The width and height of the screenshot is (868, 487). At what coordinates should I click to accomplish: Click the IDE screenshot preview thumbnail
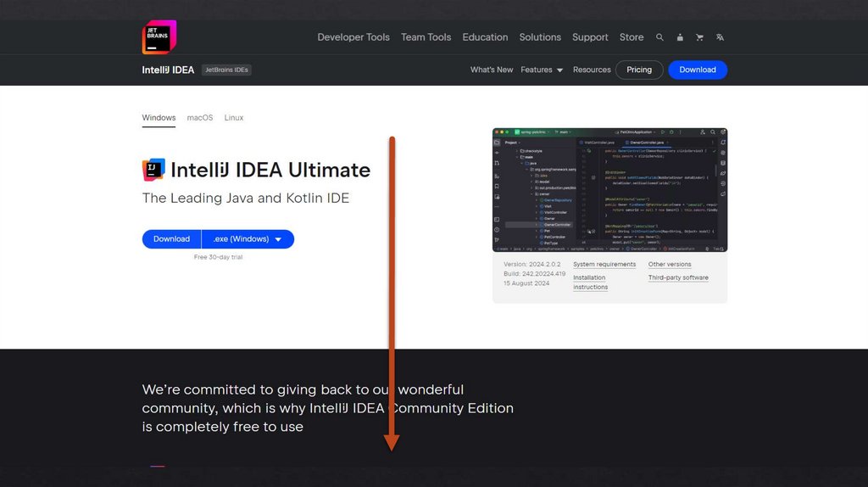(x=609, y=190)
